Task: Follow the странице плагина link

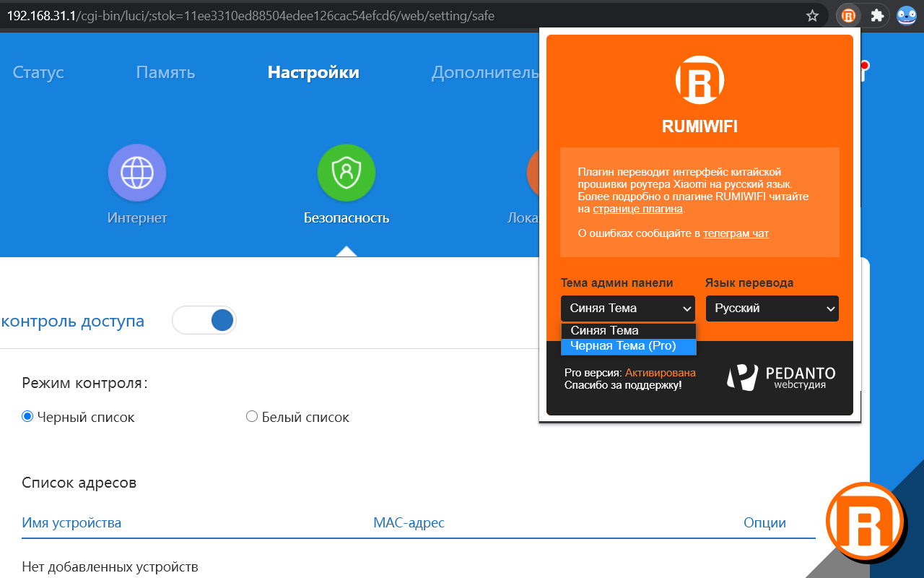Action: tap(637, 209)
